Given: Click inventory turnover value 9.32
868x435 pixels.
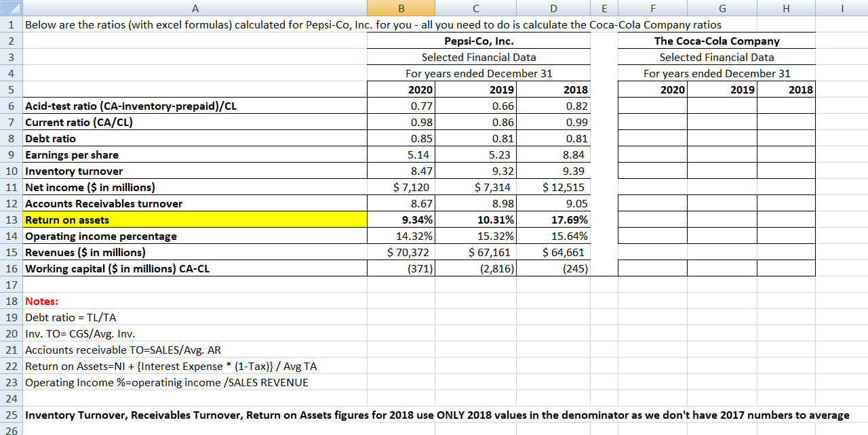Looking at the screenshot, I should (475, 171).
